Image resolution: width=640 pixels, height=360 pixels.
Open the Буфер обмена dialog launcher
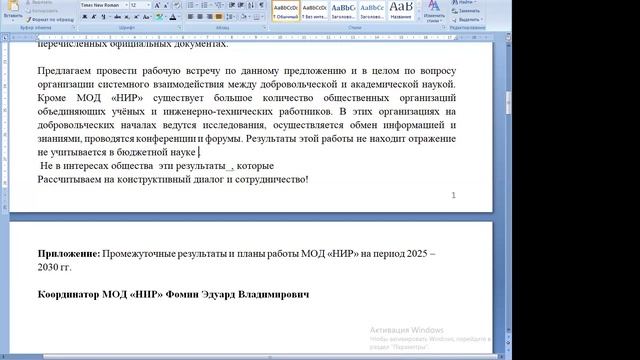(x=74, y=28)
